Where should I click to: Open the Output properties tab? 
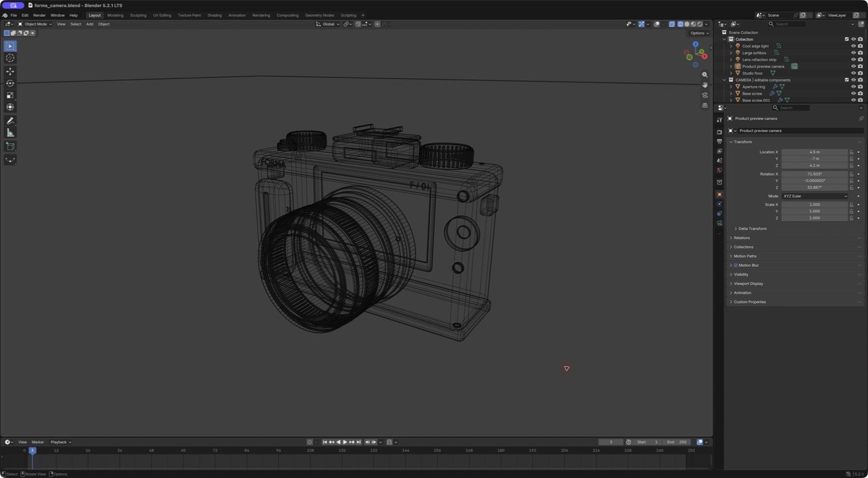719,142
